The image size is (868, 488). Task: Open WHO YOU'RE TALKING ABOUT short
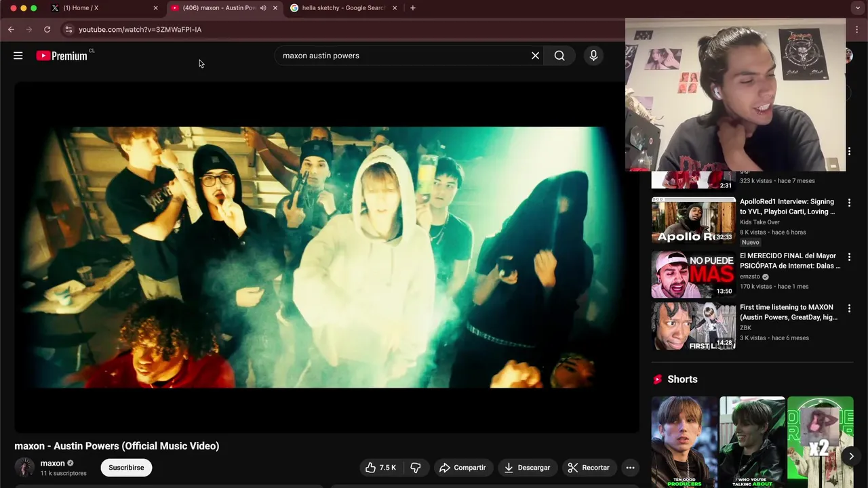[752, 442]
